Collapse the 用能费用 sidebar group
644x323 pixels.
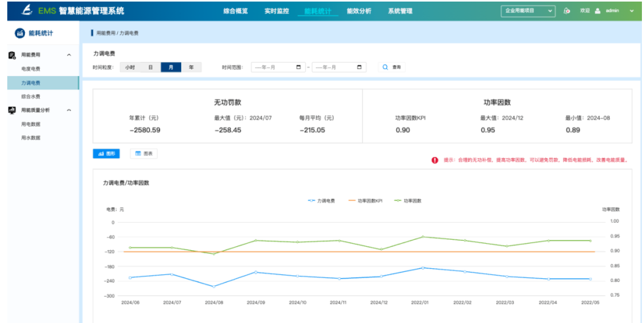coord(69,55)
